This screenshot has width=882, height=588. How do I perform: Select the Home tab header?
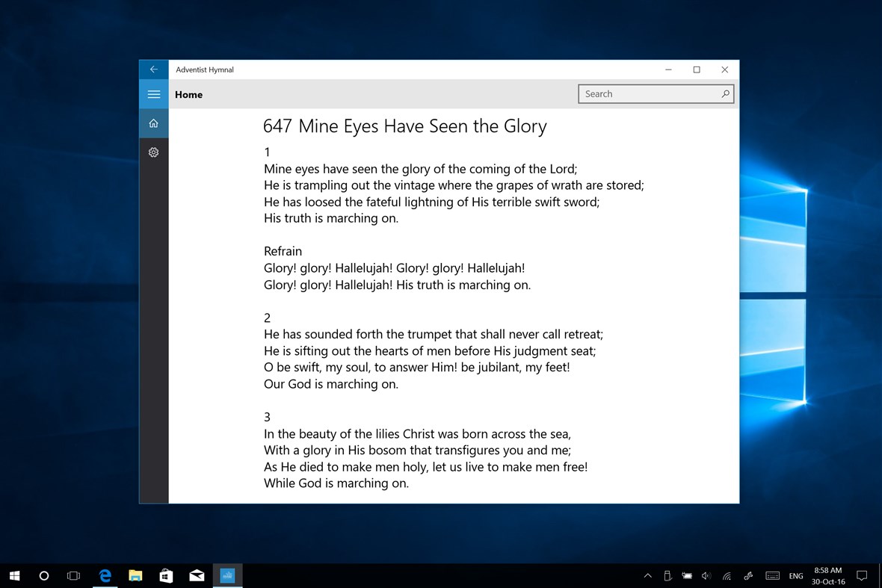coord(188,94)
